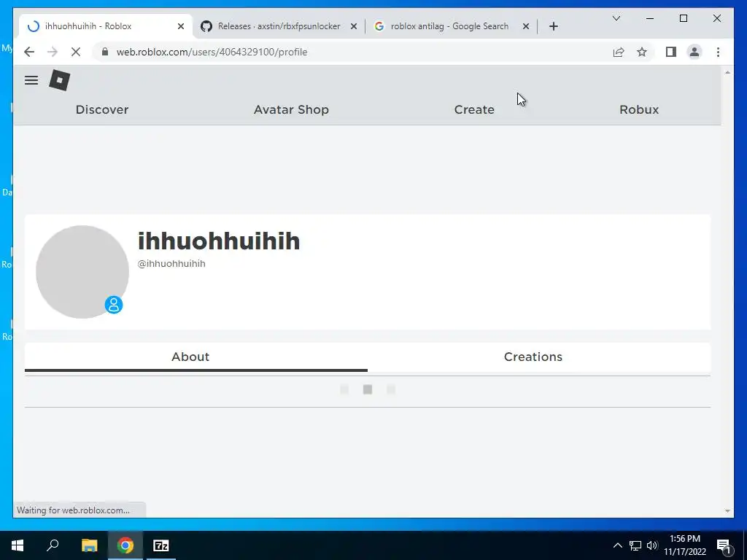Viewport: 747px width, 560px height.
Task: Click the profile avatar thumbnail
Action: click(x=82, y=272)
